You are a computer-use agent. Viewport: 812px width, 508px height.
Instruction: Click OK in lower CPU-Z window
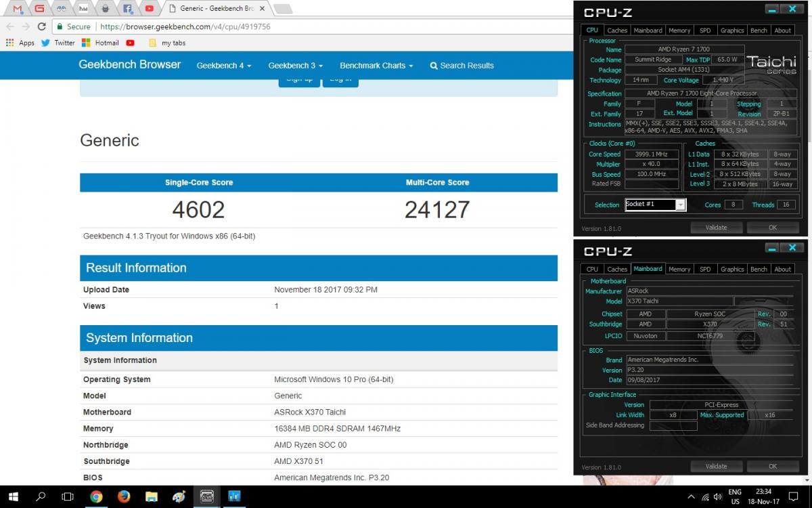coord(773,466)
